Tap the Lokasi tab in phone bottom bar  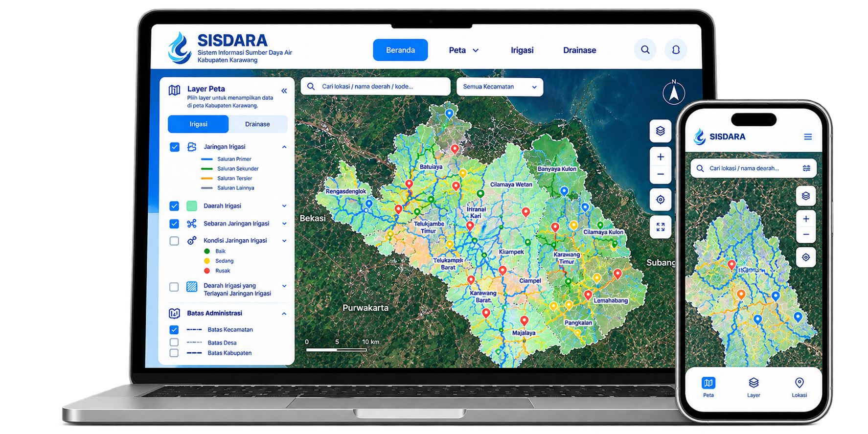799,387
